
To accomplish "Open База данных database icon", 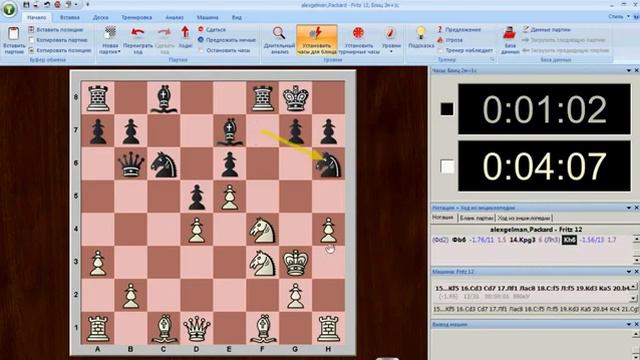I will click(510, 40).
